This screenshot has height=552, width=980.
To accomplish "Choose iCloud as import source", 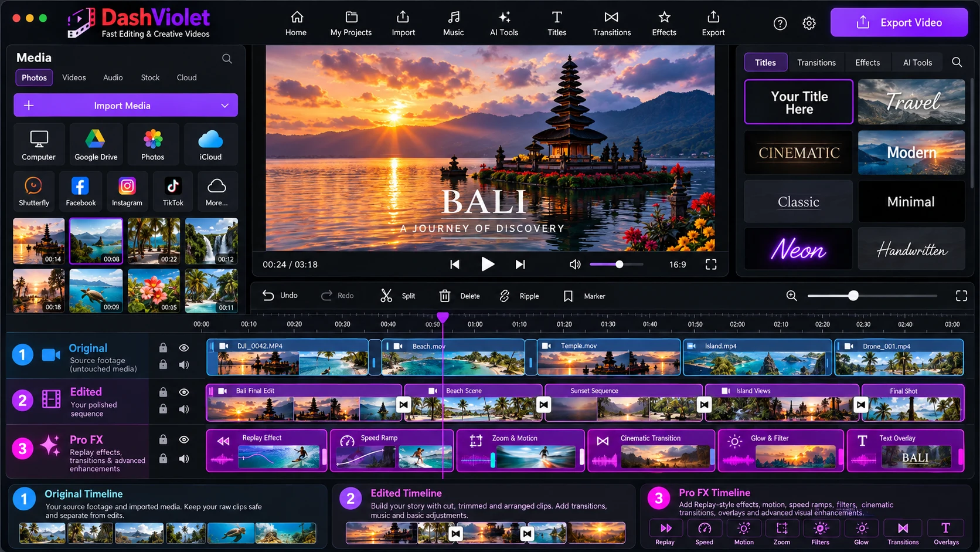I will [x=210, y=144].
